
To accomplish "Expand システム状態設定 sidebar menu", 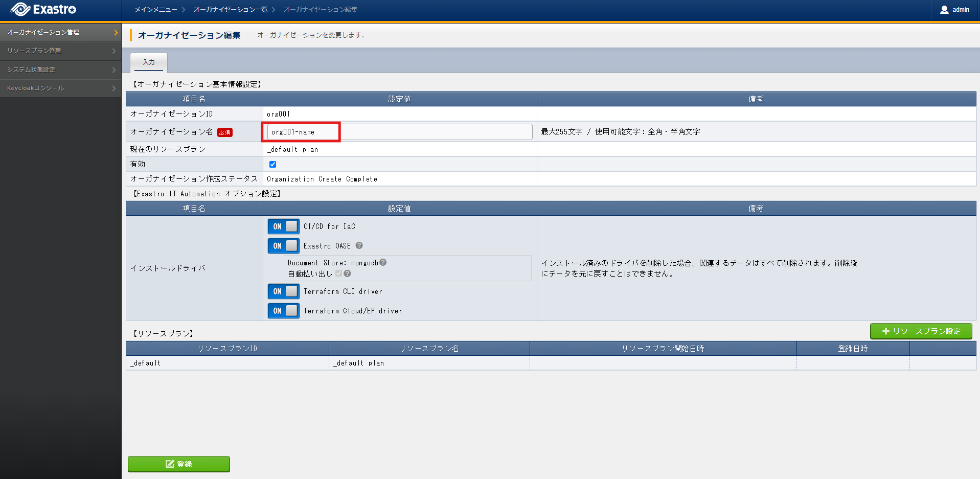I will (x=60, y=70).
